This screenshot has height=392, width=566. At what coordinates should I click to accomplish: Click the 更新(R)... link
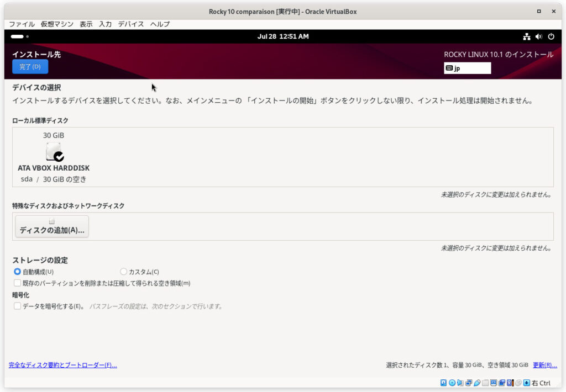coord(544,365)
